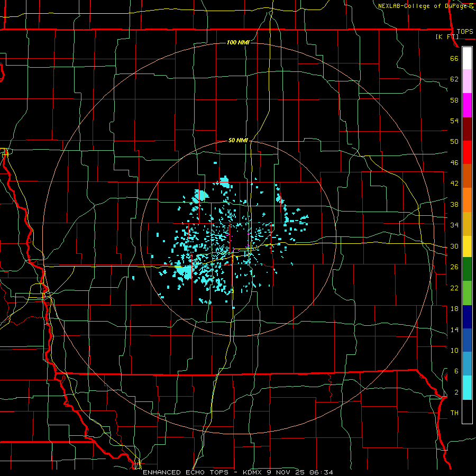Click the legend value 34
This screenshot has height=476, width=476.
pyautogui.click(x=454, y=225)
